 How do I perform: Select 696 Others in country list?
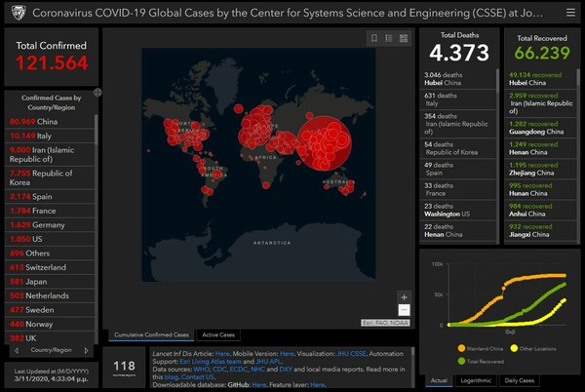point(50,254)
